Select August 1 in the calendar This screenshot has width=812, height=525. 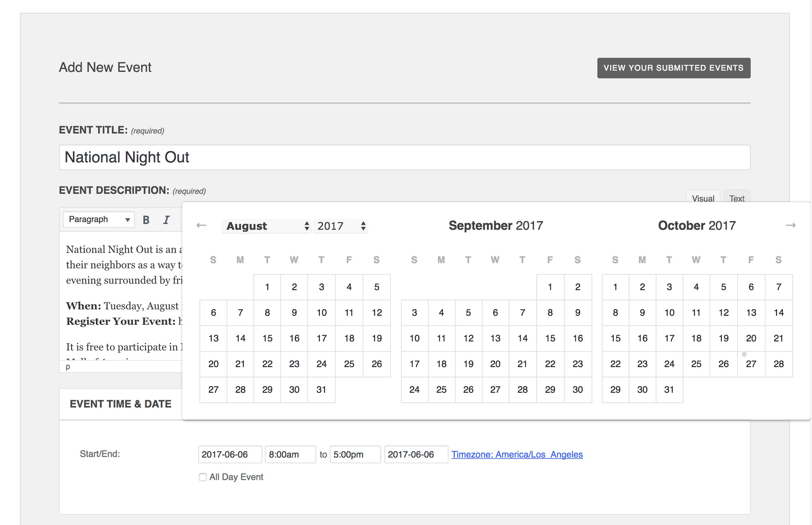(x=267, y=287)
